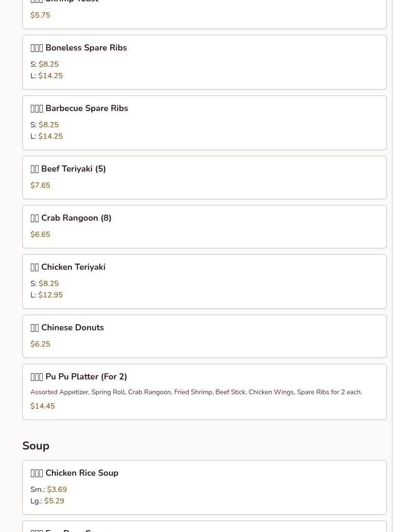402x532 pixels.
Task: Click the Crab Rangoon $6.65 price
Action: (40, 235)
